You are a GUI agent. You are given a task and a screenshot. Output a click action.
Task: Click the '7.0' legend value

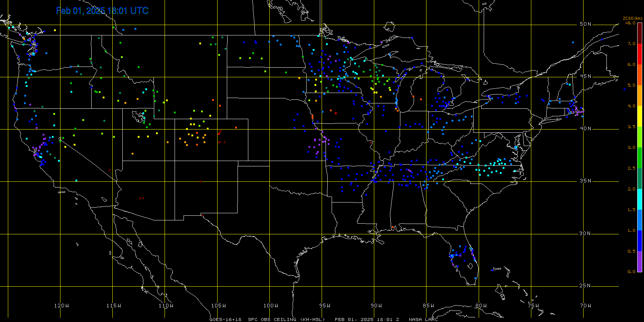pos(631,44)
